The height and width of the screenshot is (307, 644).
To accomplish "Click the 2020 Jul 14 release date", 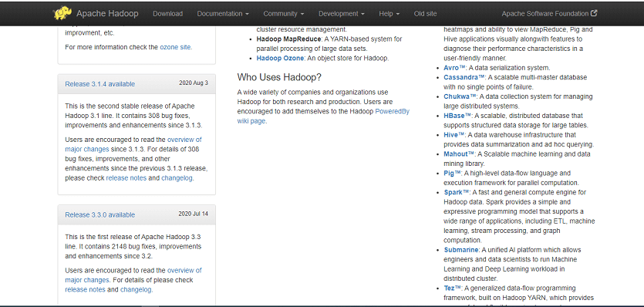I will coord(193,214).
